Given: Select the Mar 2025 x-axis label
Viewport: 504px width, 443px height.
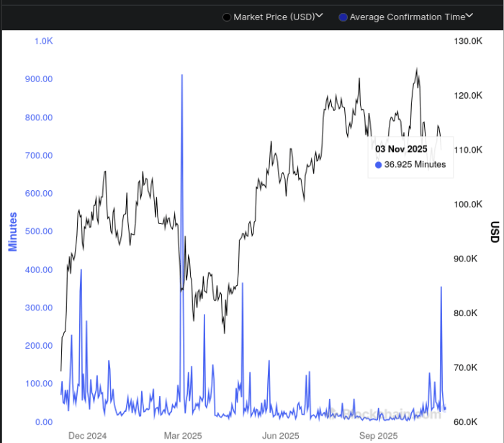Looking at the screenshot, I should [x=183, y=436].
